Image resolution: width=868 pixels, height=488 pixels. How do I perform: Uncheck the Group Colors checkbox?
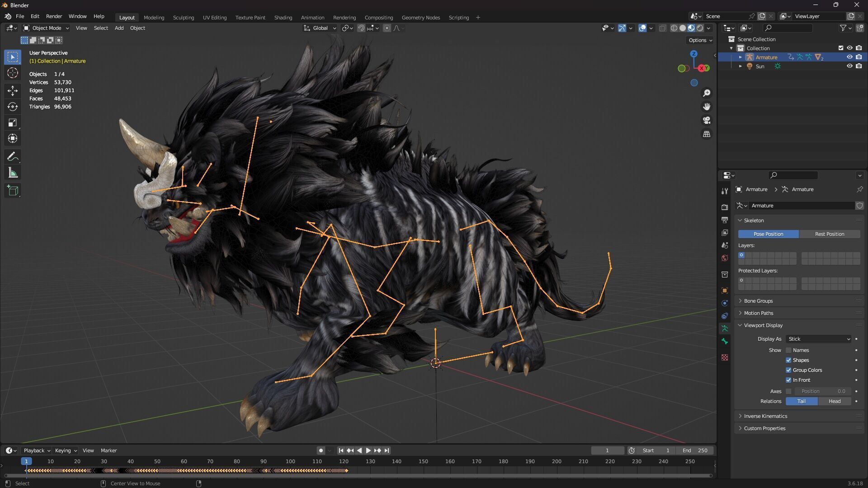(788, 370)
